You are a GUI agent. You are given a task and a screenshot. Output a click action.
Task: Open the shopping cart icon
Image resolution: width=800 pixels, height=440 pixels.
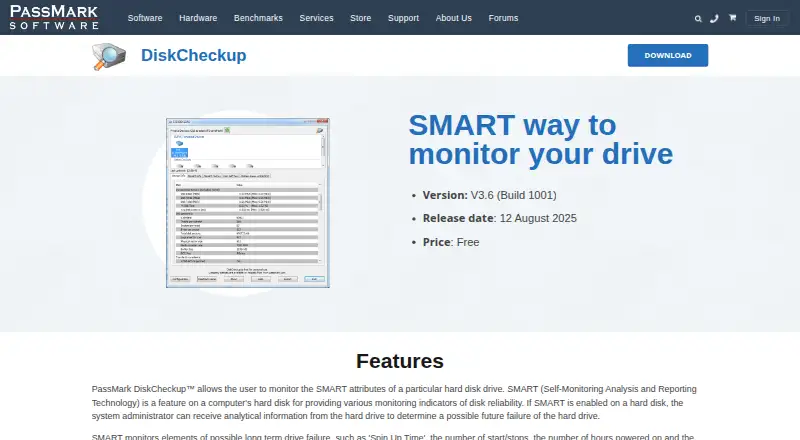(x=733, y=18)
